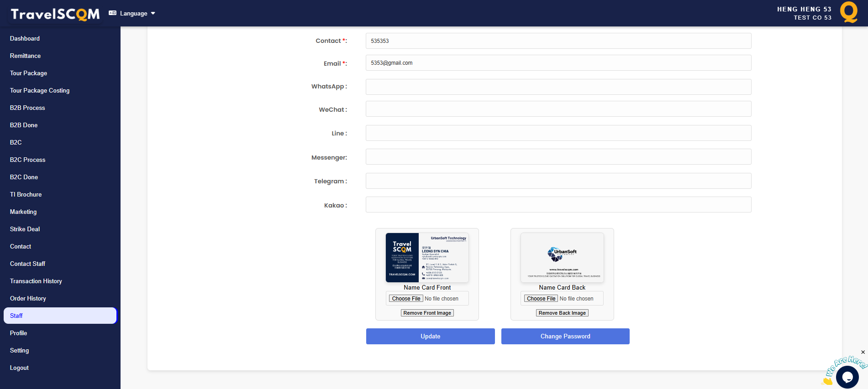The height and width of the screenshot is (389, 868).
Task: Open Dashboard in the sidebar
Action: (x=25, y=39)
